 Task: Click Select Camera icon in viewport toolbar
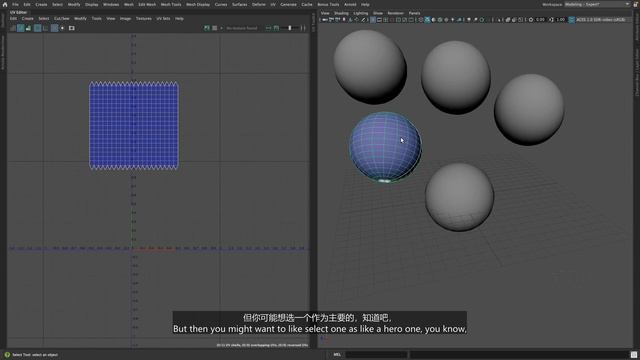[x=325, y=20]
